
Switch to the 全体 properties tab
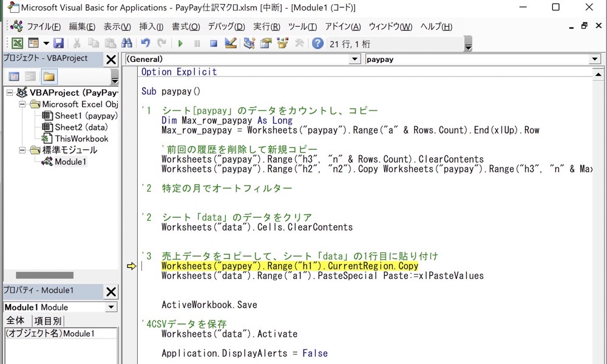(16, 321)
